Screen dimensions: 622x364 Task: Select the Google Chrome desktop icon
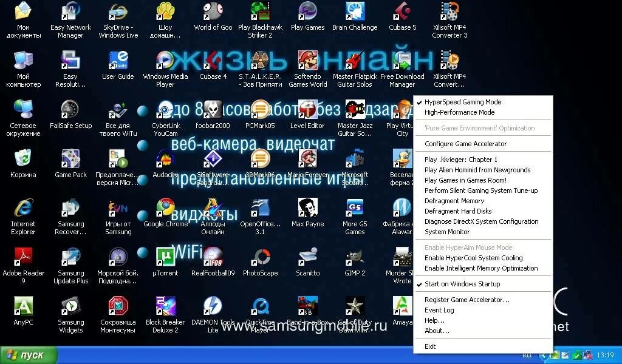165,208
